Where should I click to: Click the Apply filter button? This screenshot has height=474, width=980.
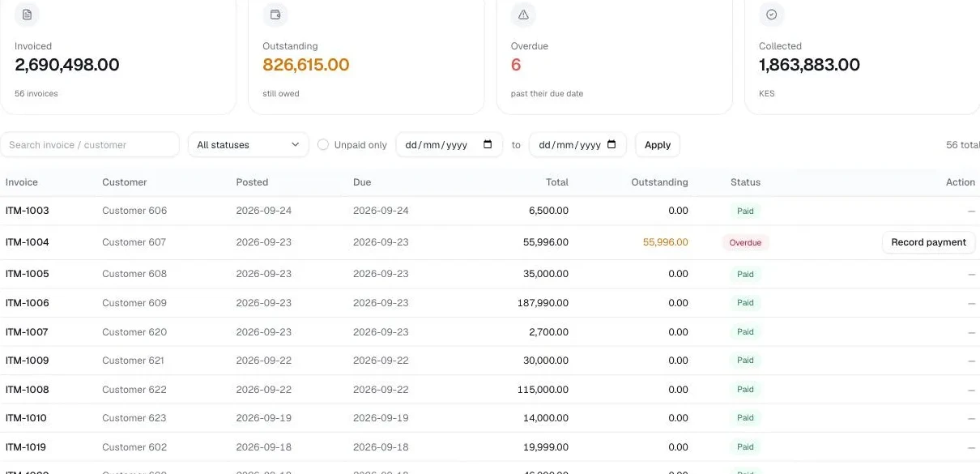658,145
